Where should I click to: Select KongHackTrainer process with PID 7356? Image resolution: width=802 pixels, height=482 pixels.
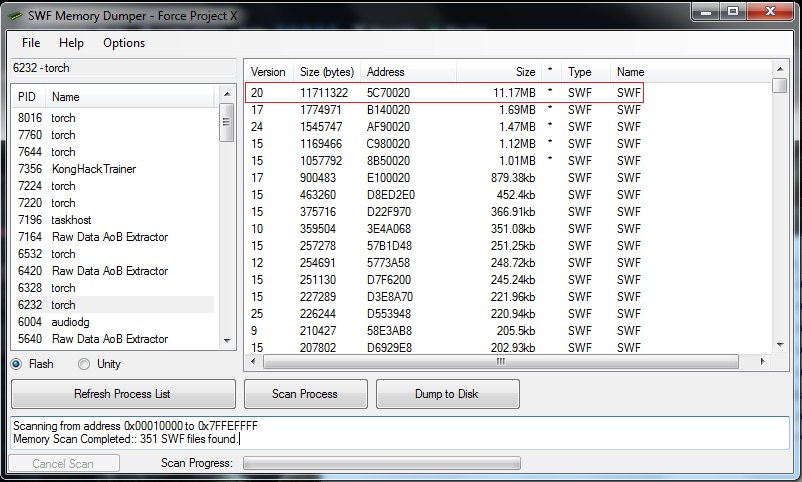tap(94, 169)
